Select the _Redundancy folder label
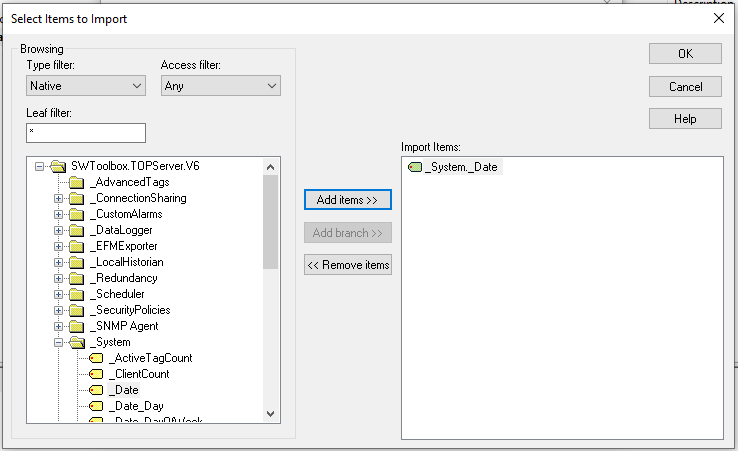The image size is (738, 451). tap(124, 278)
